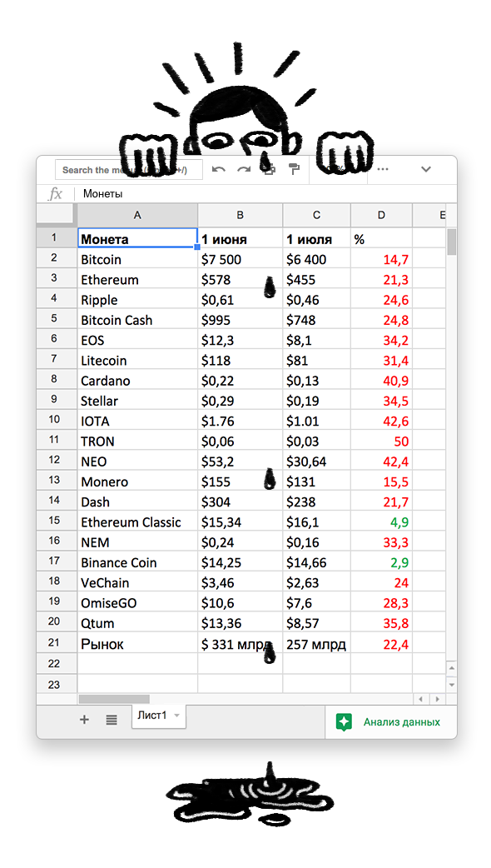Select the Monero cell

click(137, 481)
